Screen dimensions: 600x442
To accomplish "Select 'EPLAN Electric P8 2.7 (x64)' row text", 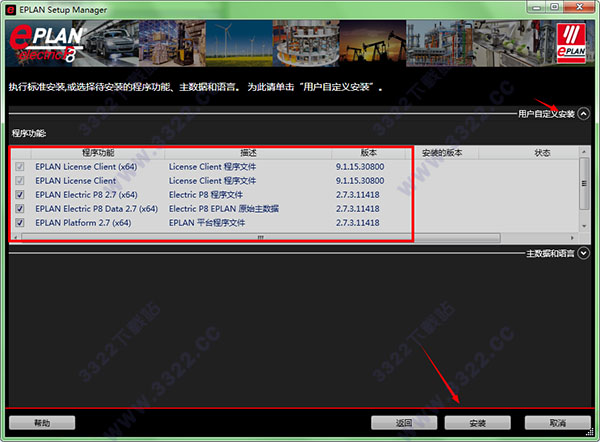I will click(86, 195).
